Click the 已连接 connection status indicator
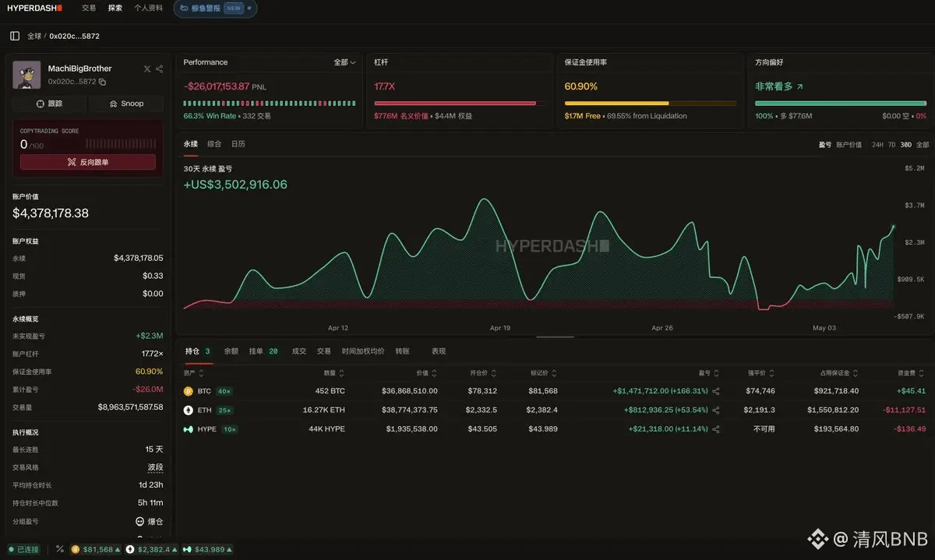This screenshot has height=560, width=935. tap(24, 549)
